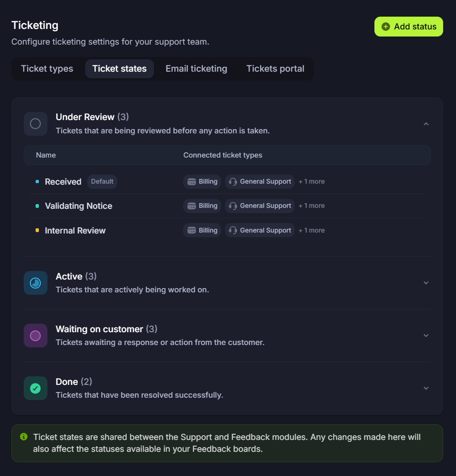
Task: Click the green Done checkmark icon
Action: (x=36, y=388)
